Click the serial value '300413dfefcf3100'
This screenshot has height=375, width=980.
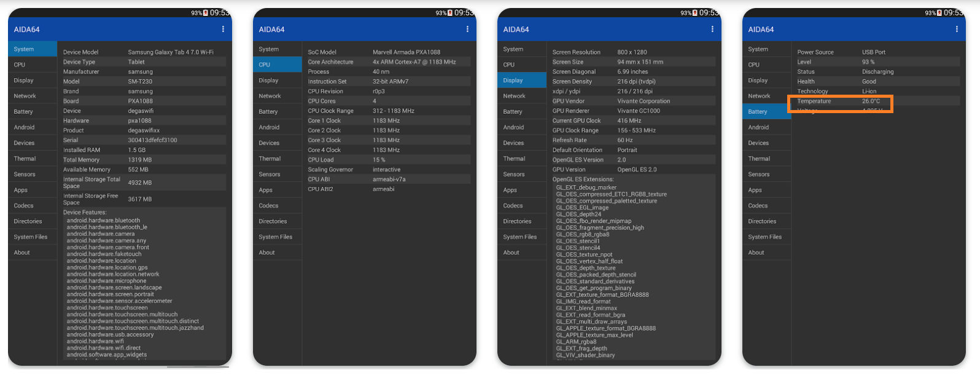[x=152, y=140]
